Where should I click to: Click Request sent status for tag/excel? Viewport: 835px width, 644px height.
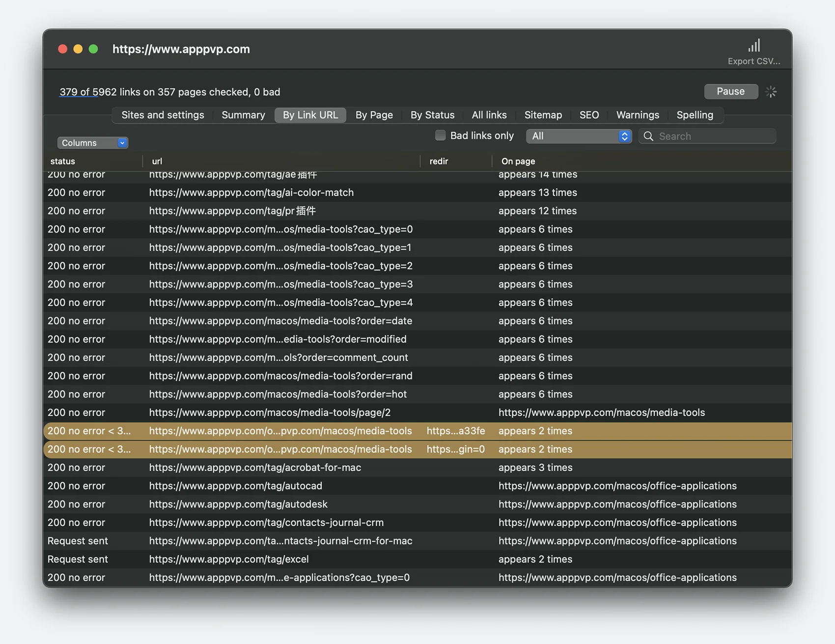pyautogui.click(x=78, y=559)
